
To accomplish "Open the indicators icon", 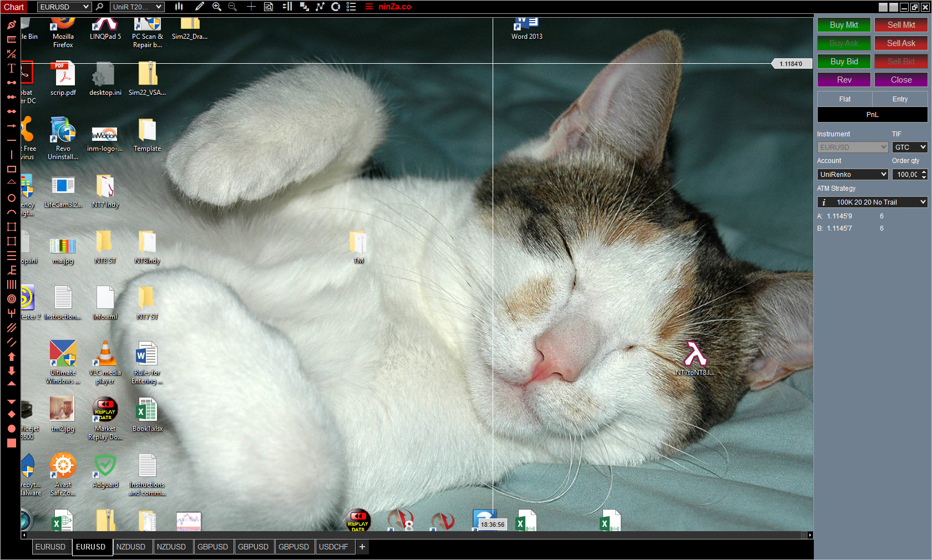I will click(320, 7).
